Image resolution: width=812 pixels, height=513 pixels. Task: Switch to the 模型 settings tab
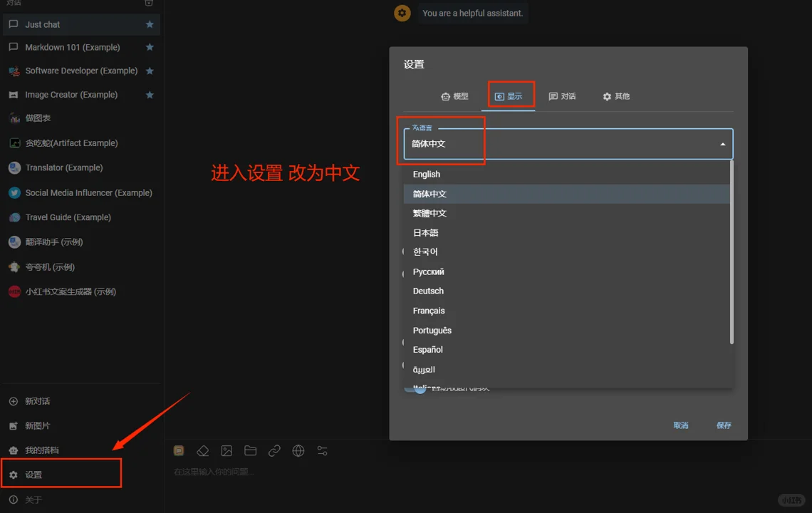point(456,95)
